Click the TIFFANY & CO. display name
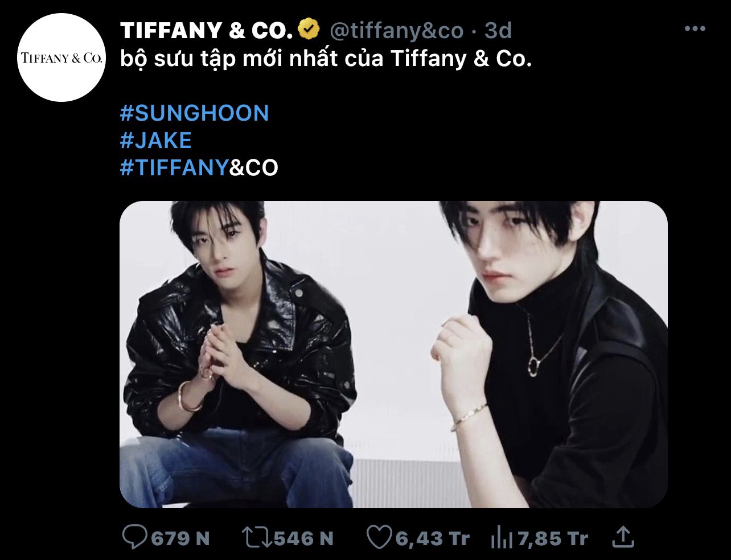The image size is (731, 560). pos(207,30)
